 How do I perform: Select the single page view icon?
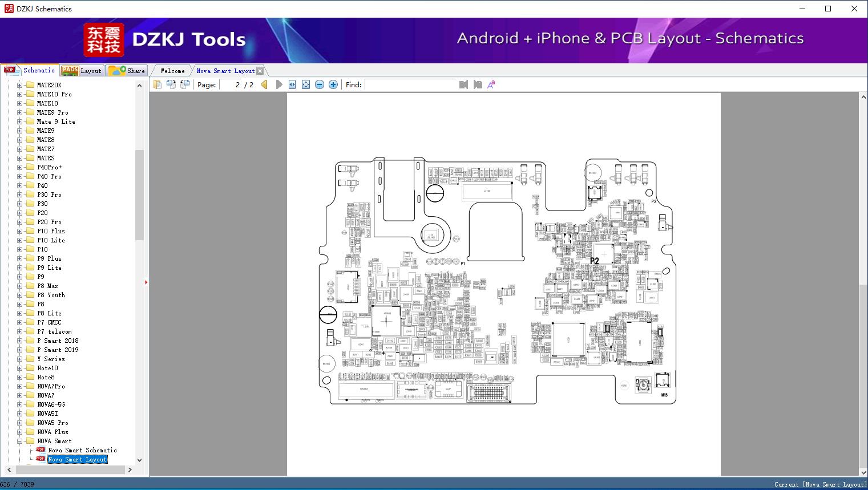tap(158, 84)
